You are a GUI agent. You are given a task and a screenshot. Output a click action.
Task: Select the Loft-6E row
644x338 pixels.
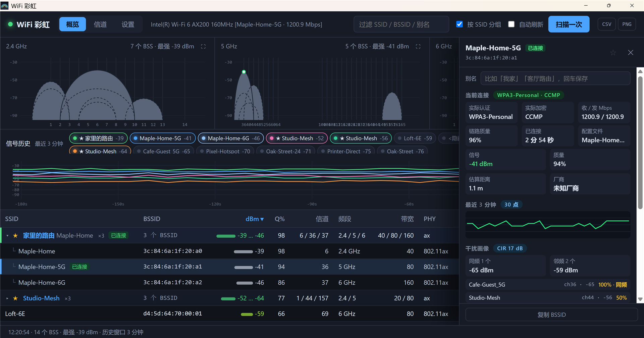[x=230, y=314]
